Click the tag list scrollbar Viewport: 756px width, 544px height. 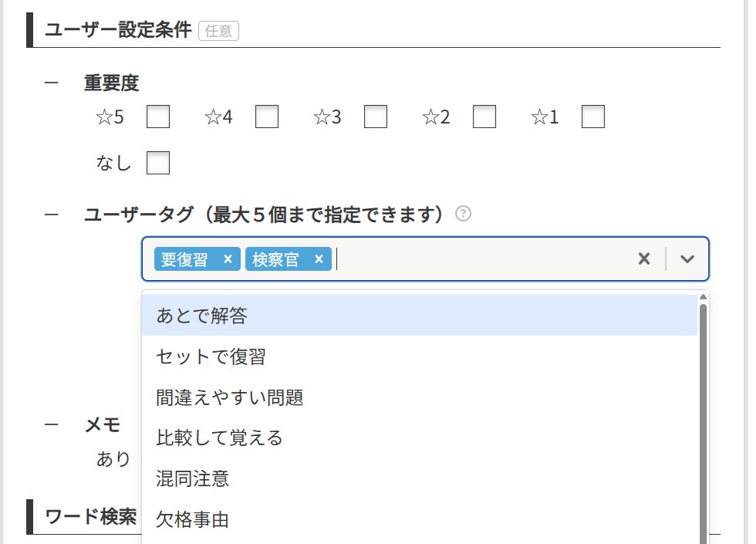click(703, 417)
